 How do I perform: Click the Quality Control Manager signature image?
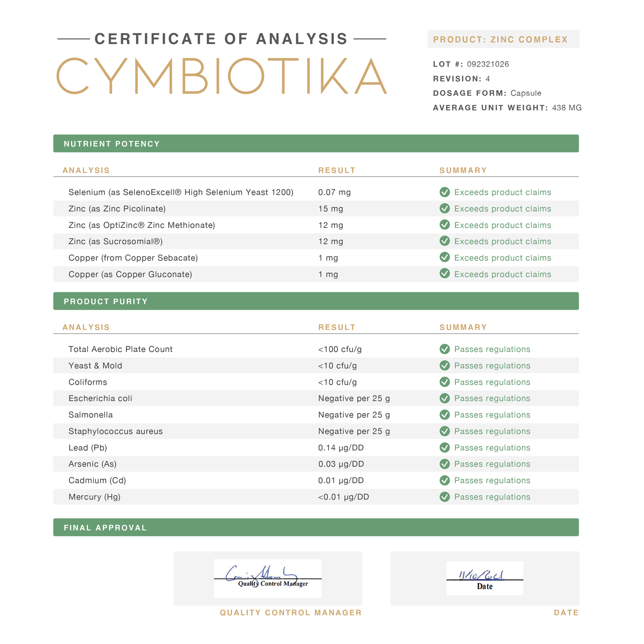coord(268,578)
